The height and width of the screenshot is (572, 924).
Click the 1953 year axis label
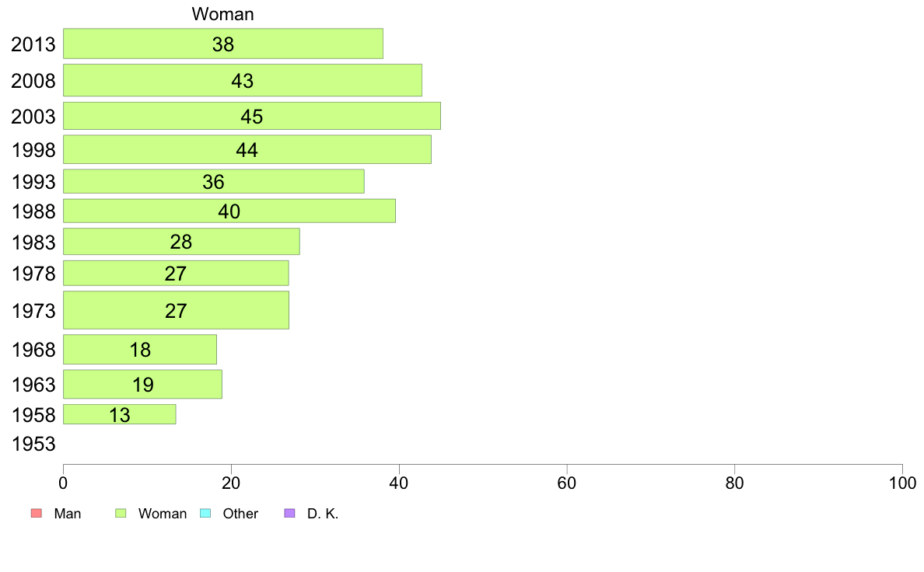[33, 444]
